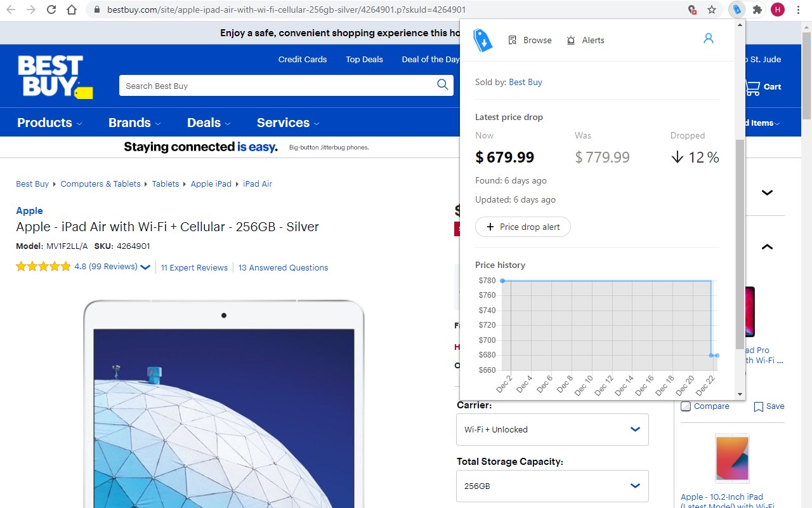
Task: Click the price tag logo in extension popup
Action: tap(483, 40)
